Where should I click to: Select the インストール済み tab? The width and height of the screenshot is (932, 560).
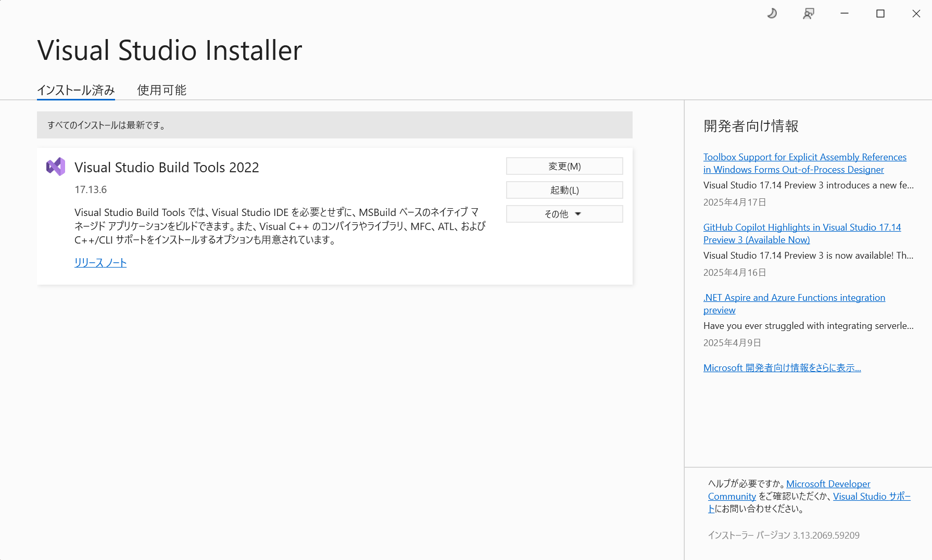pyautogui.click(x=76, y=90)
